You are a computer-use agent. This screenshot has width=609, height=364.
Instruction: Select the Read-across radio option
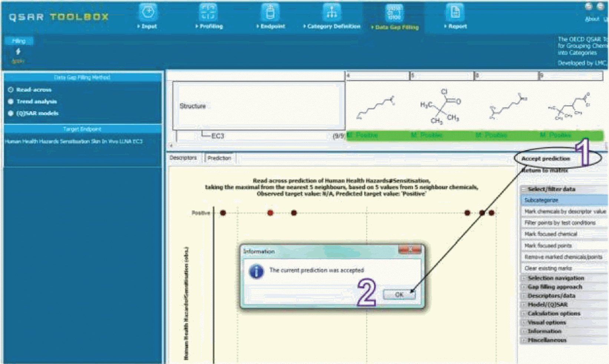(x=11, y=90)
